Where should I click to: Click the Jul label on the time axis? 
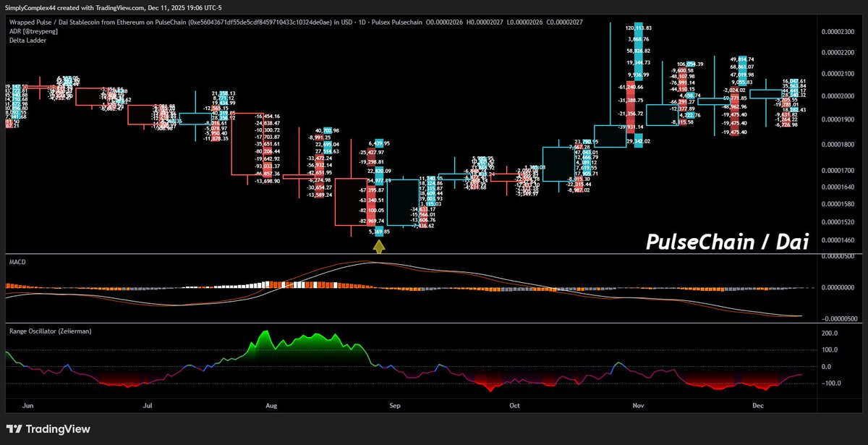148,407
